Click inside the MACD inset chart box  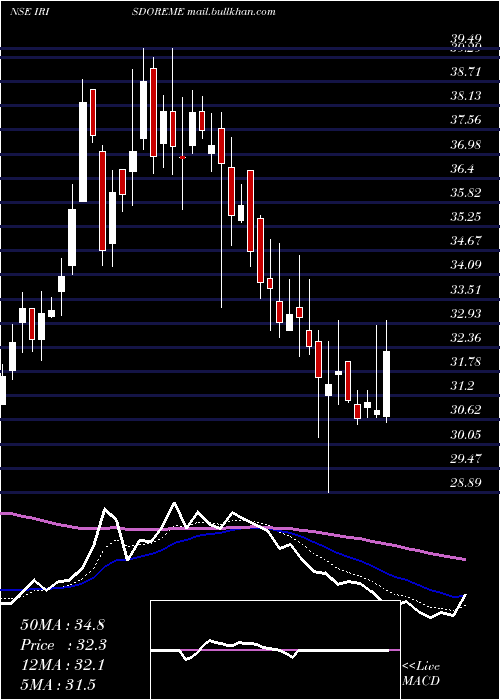pos(275,650)
